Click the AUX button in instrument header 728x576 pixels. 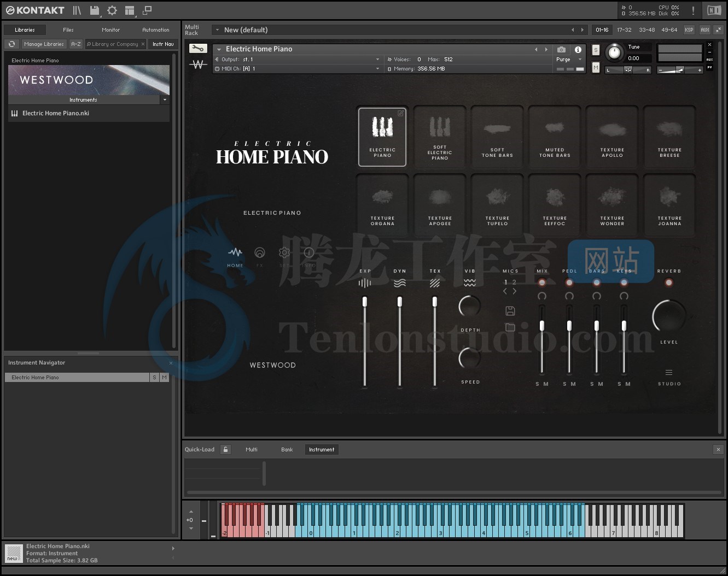pyautogui.click(x=709, y=60)
